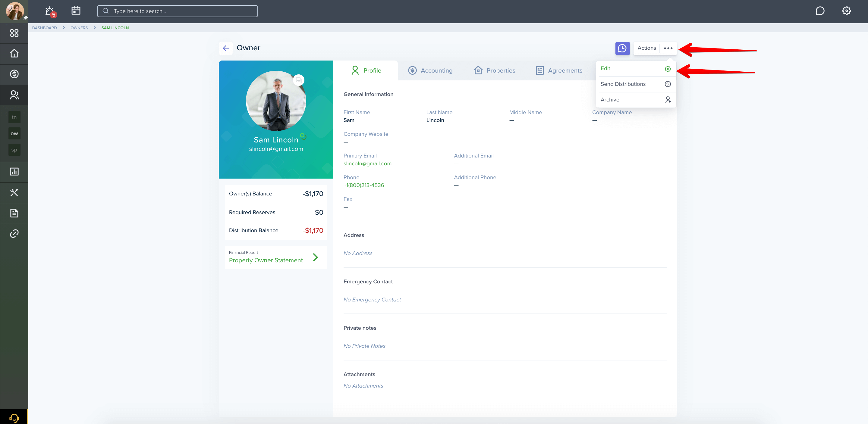This screenshot has height=424, width=868.
Task: Open settings gear in top bar
Action: [x=846, y=11]
